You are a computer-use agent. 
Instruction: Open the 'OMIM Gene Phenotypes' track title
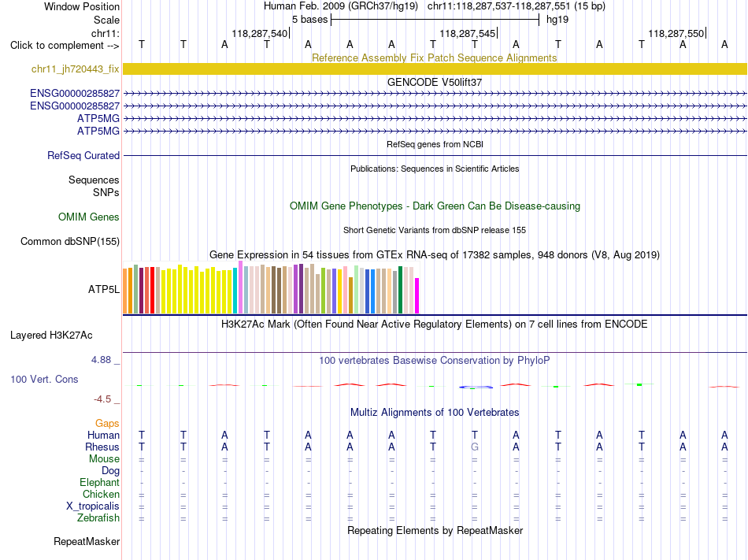pyautogui.click(x=435, y=206)
